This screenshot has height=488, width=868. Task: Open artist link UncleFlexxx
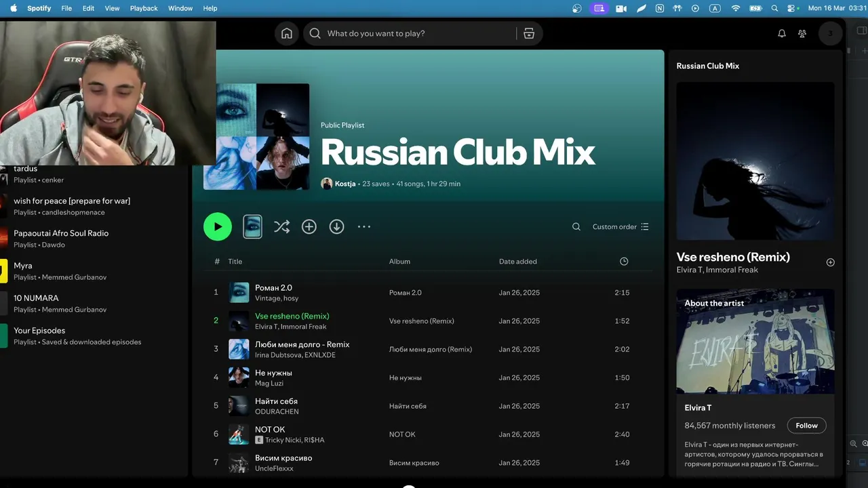click(274, 468)
